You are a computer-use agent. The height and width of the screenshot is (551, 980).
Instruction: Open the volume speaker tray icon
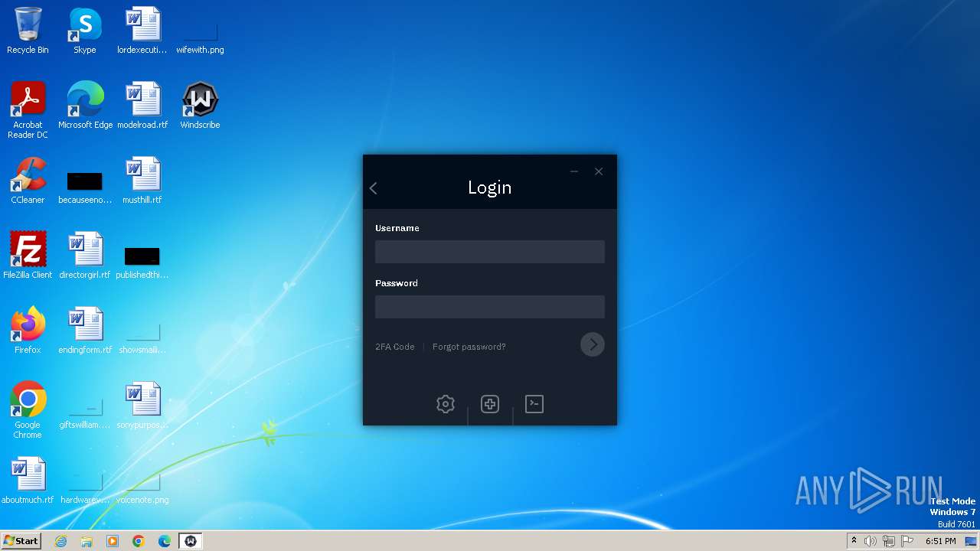point(871,541)
